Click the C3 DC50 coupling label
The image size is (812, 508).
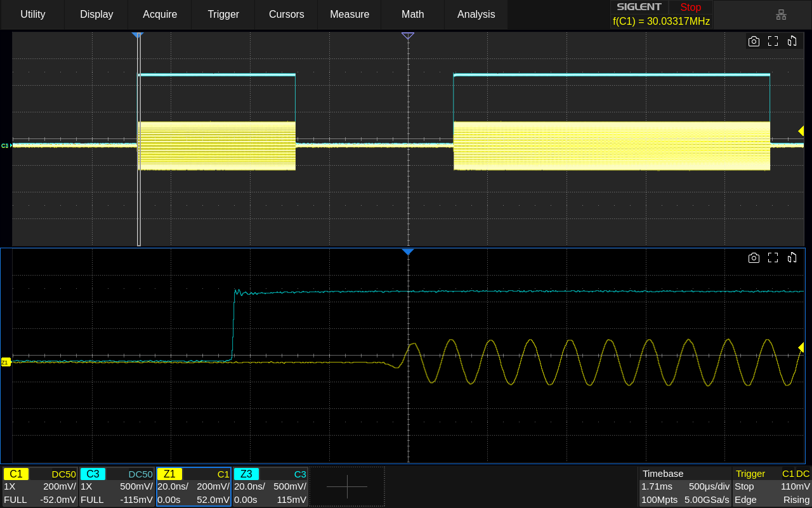(140, 474)
